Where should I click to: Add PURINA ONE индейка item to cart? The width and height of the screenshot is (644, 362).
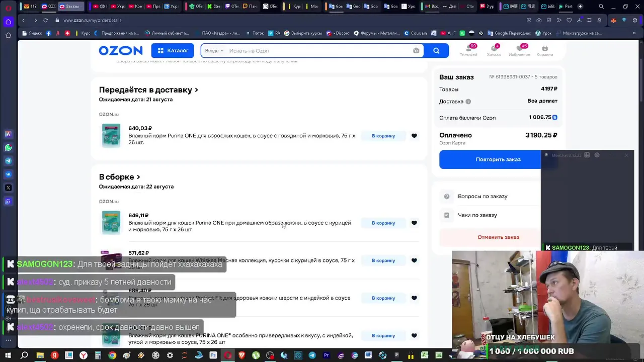[383, 335]
